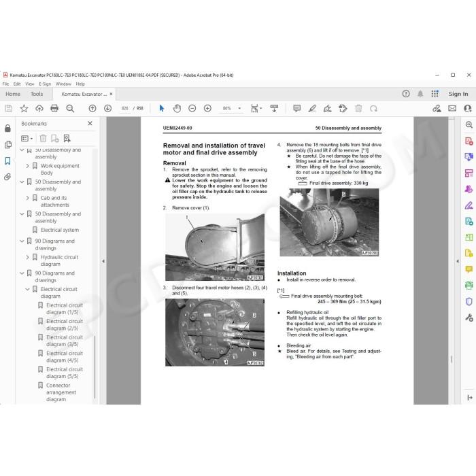Open the Edit menu
The image size is (476, 476).
pyautogui.click(x=17, y=84)
